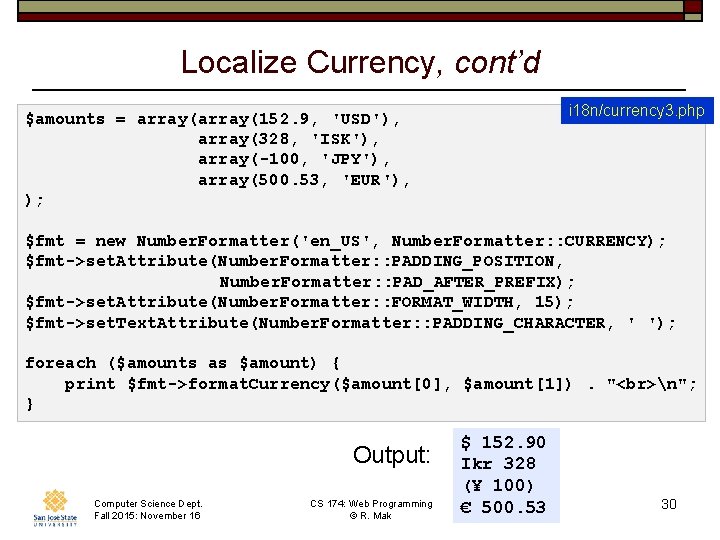Viewport: 720px width, 540px height.
Task: Click the output value '(¥ 100)'
Action: tap(498, 485)
